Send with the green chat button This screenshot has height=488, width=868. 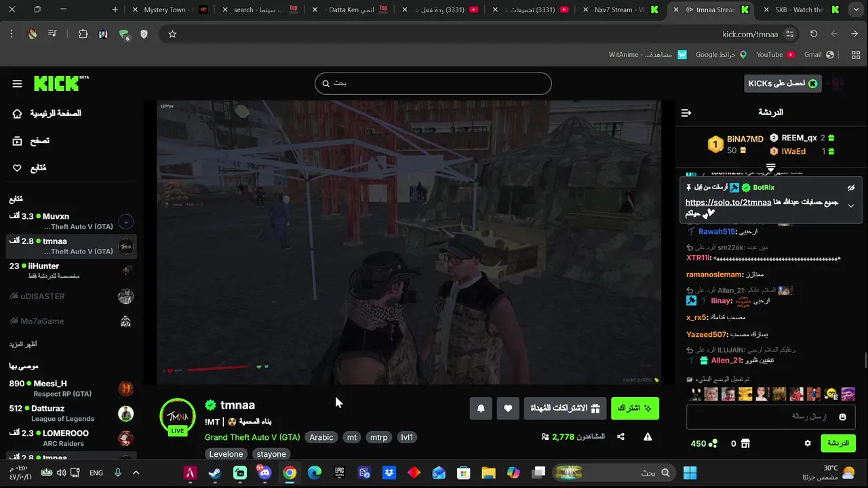point(838,444)
